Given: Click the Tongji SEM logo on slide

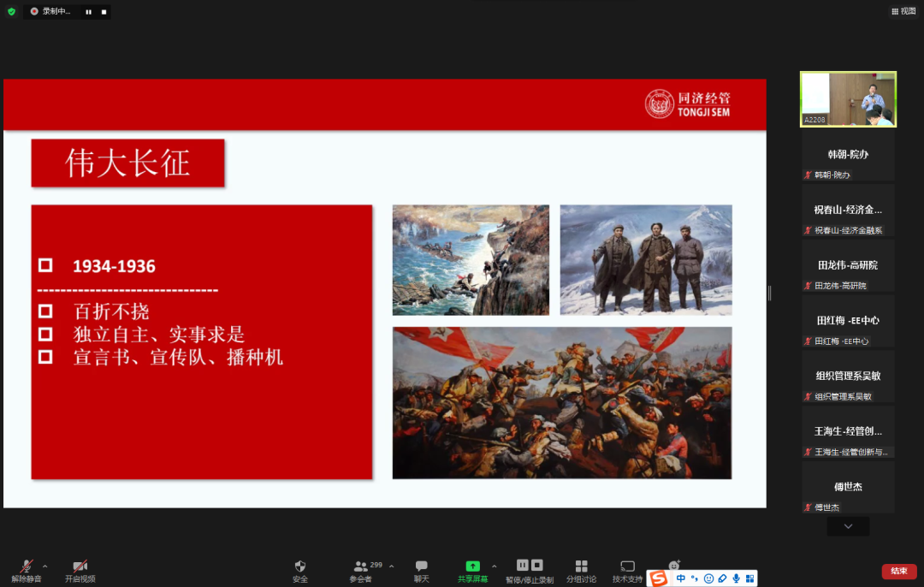Looking at the screenshot, I should (687, 104).
